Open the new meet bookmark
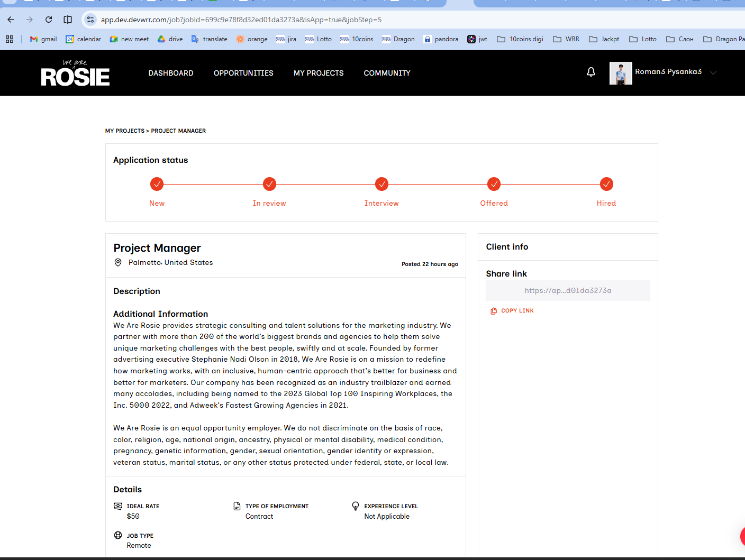The image size is (745, 560). tap(129, 39)
